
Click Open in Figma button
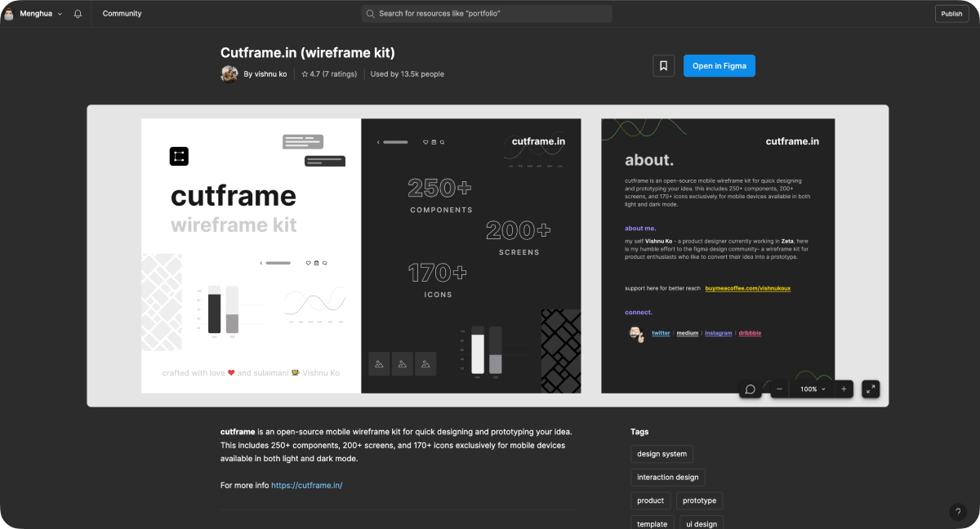[719, 66]
